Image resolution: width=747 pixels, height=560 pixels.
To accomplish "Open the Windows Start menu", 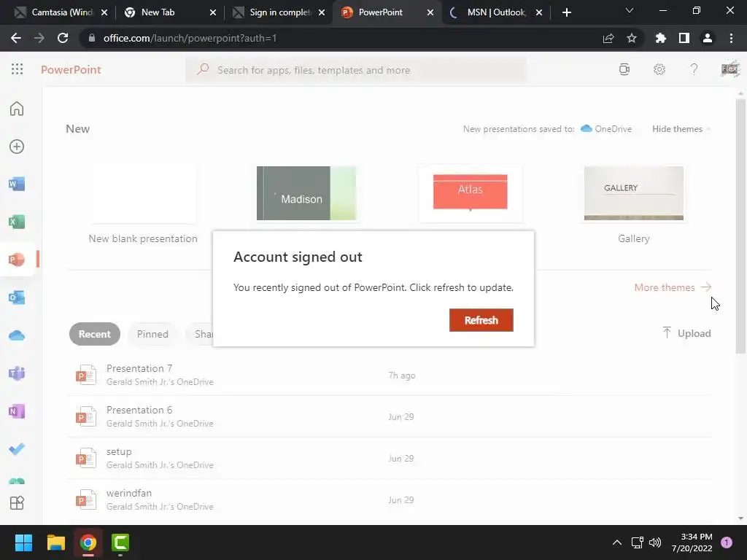I will [x=23, y=542].
